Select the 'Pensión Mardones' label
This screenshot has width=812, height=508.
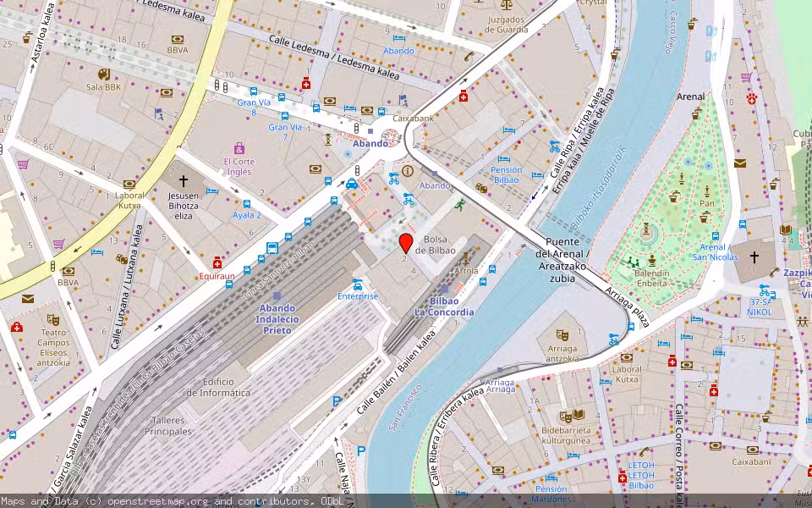click(551, 494)
